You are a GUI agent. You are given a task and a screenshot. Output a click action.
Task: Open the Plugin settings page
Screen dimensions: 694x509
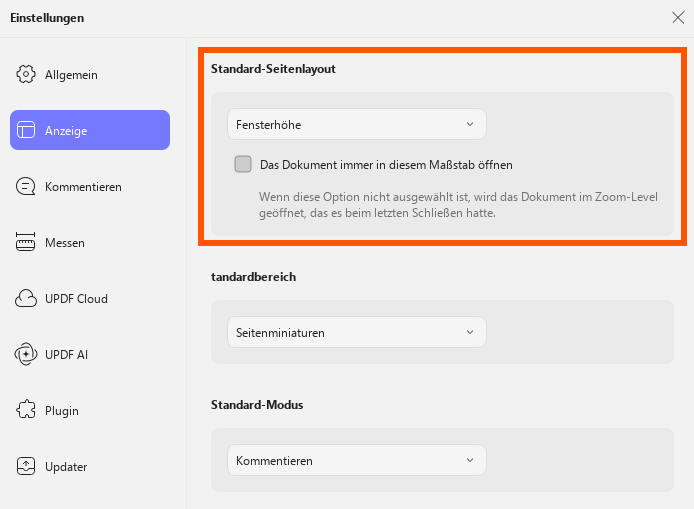pyautogui.click(x=90, y=410)
